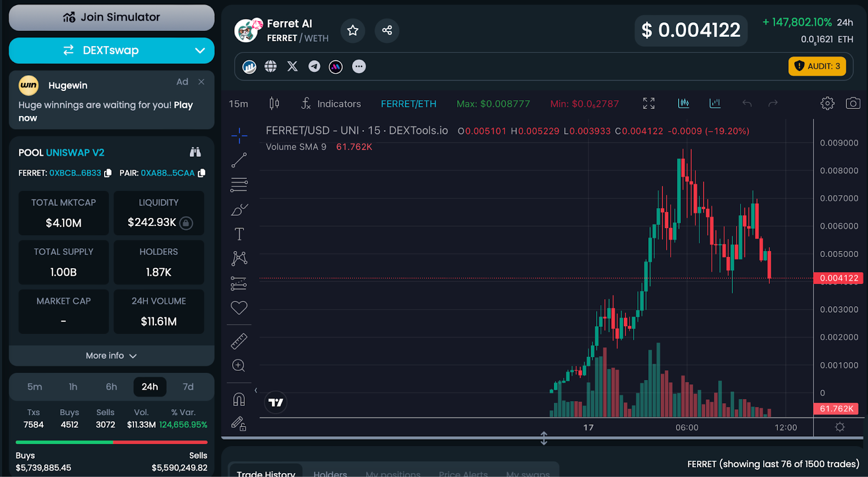The image size is (868, 477).
Task: Select the 7d timeframe tab
Action: pos(188,386)
